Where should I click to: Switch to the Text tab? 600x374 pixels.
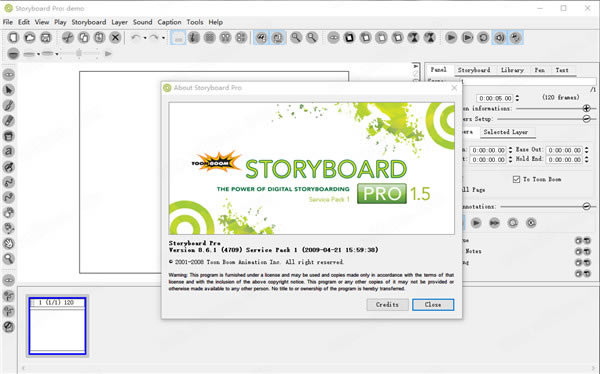coord(562,70)
